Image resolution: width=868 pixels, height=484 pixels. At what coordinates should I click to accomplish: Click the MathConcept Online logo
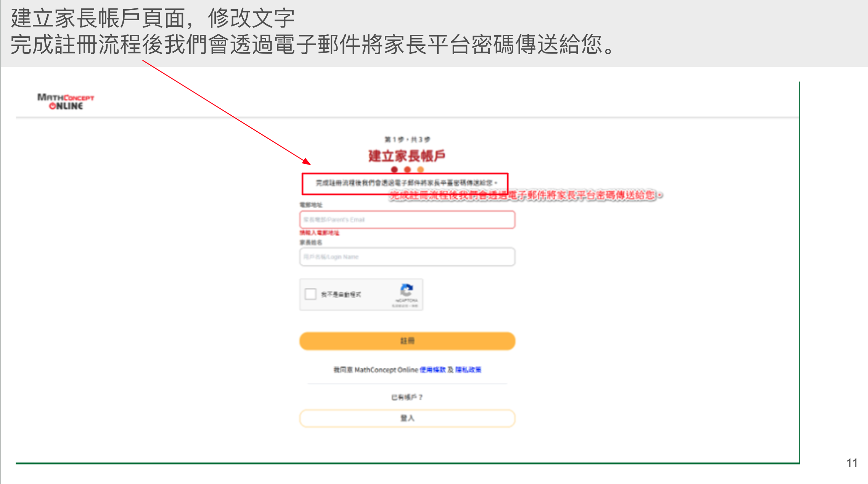[x=66, y=102]
